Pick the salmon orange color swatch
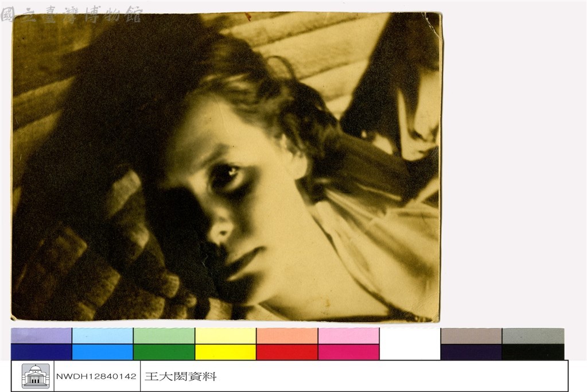Image resolution: width=587 pixels, height=392 pixels. pyautogui.click(x=287, y=336)
